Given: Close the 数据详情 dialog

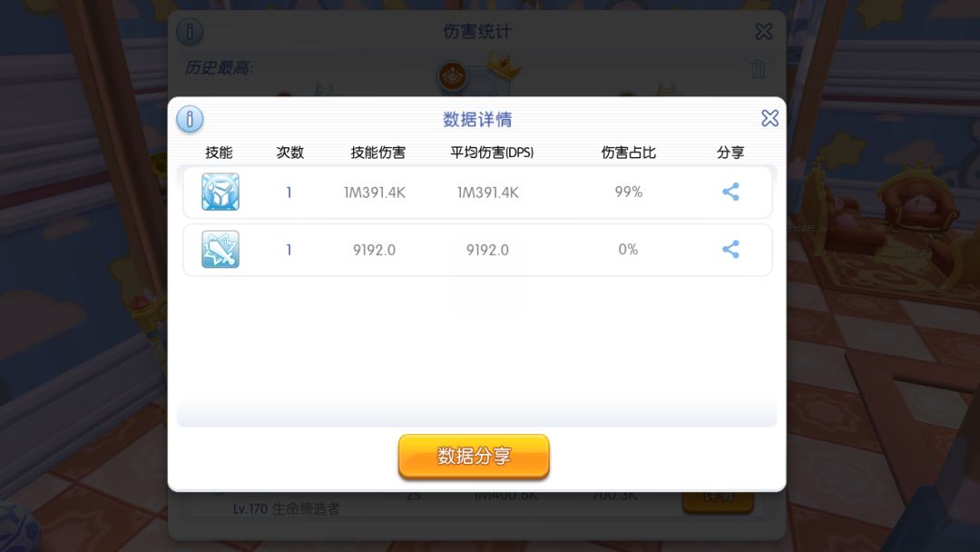Looking at the screenshot, I should point(769,118).
